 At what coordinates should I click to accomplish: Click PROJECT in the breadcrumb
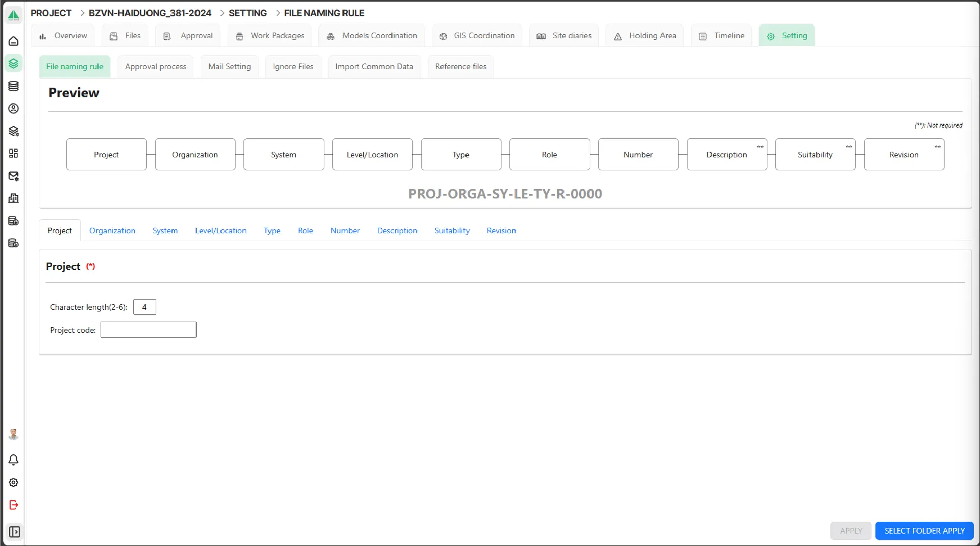[x=51, y=13]
